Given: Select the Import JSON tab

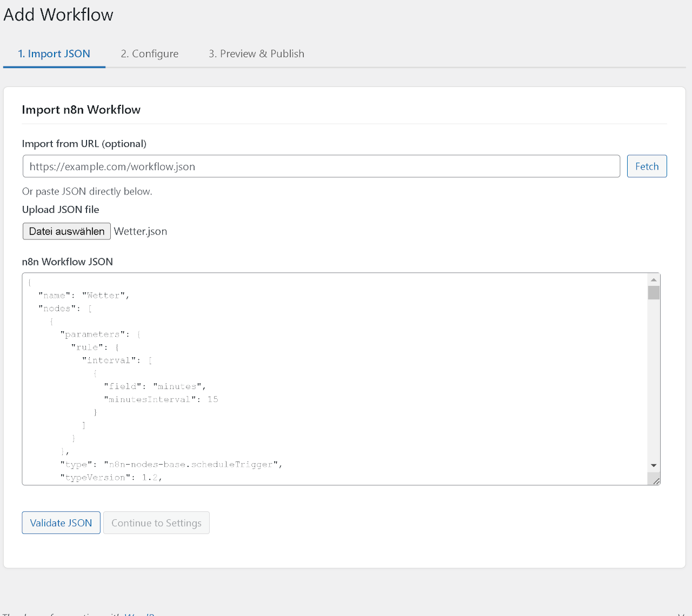Looking at the screenshot, I should pyautogui.click(x=54, y=53).
